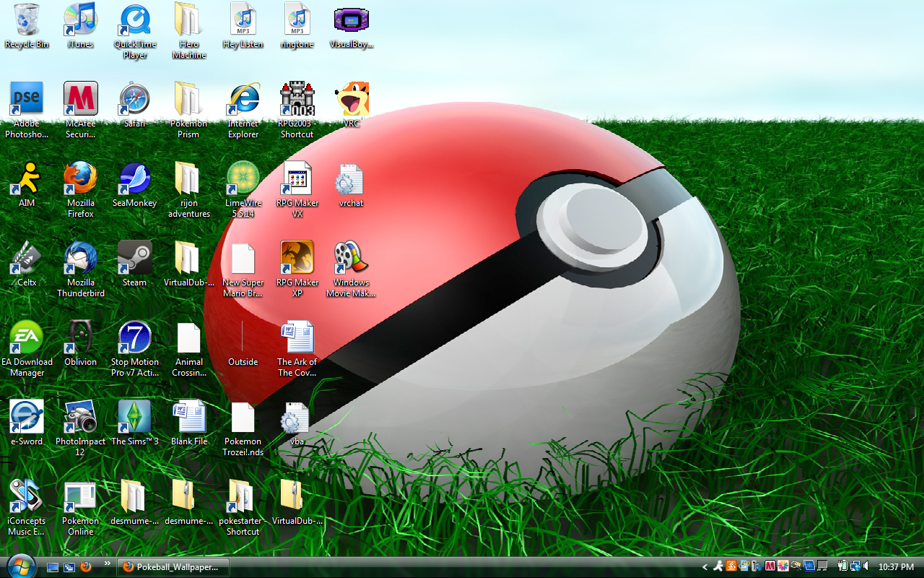Click the AIM running-man tray icon
Image resolution: width=924 pixels, height=578 pixels.
[718, 566]
